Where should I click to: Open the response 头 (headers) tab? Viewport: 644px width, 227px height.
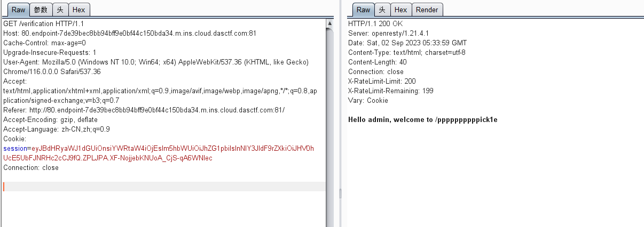click(x=382, y=10)
